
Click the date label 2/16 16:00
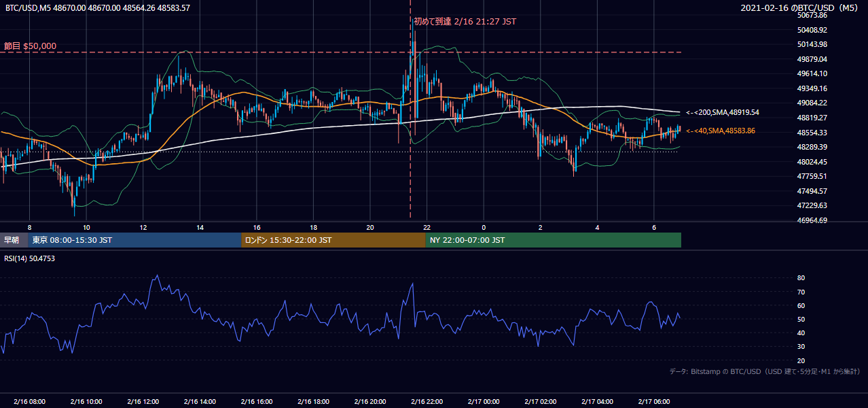[256, 402]
